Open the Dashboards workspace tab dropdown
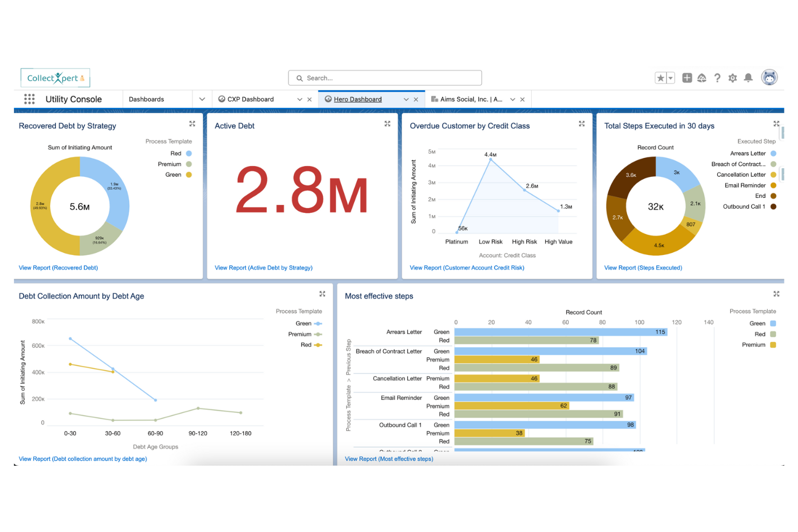Image resolution: width=798 pixels, height=532 pixels. click(x=202, y=99)
